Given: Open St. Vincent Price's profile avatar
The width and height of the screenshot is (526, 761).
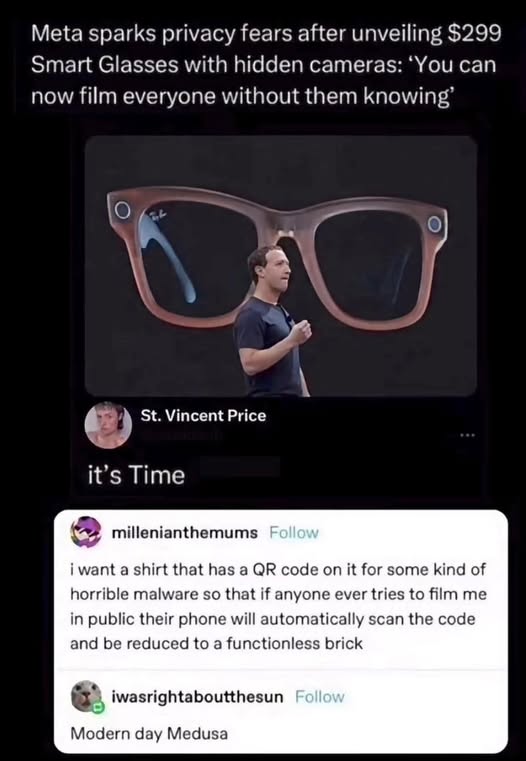Looking at the screenshot, I should 108,425.
